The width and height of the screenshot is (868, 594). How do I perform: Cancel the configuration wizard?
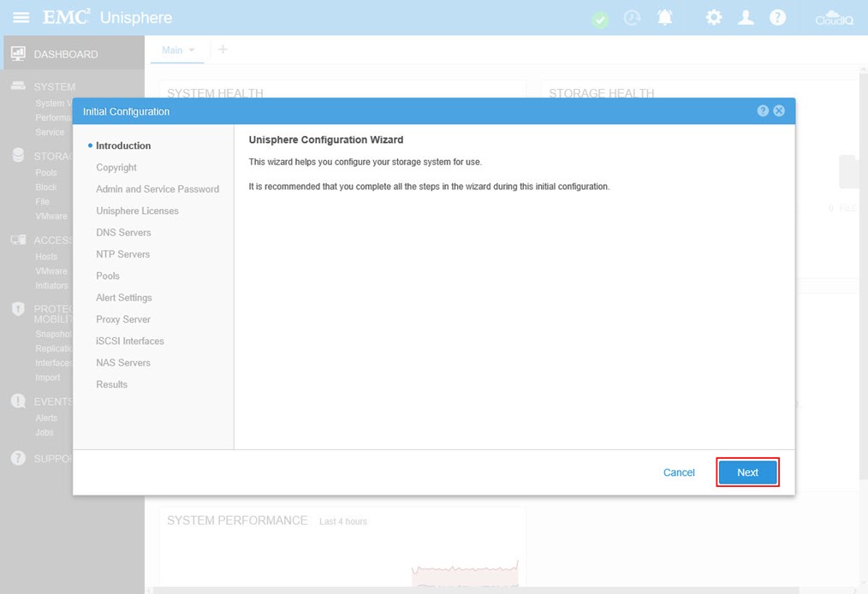tap(679, 472)
